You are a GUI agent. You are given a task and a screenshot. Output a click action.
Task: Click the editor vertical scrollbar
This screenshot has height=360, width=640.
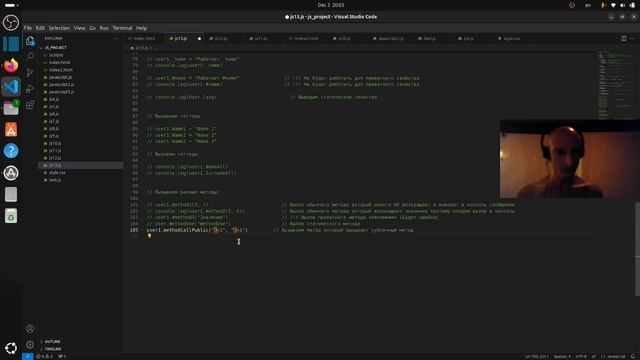637,249
